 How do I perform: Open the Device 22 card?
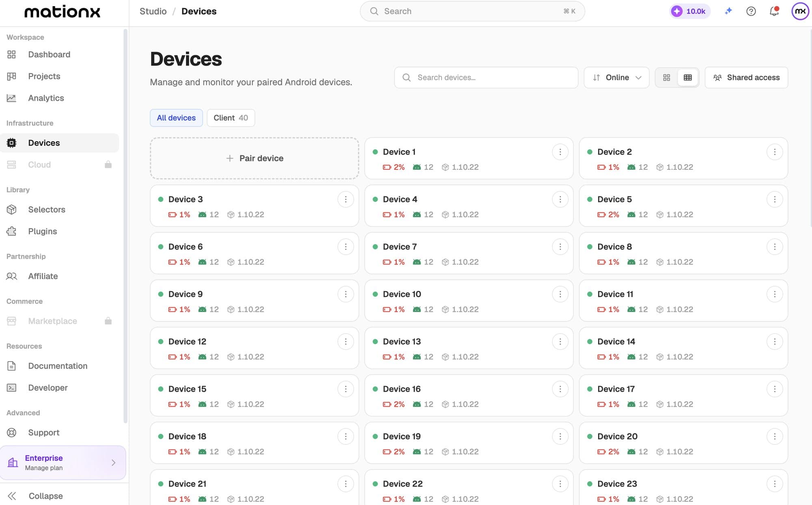tap(469, 487)
